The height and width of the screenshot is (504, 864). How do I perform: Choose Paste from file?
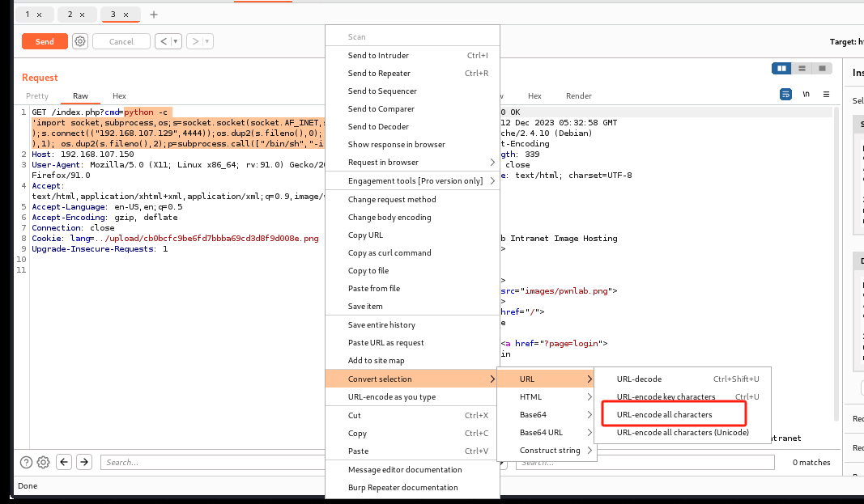(x=413, y=288)
